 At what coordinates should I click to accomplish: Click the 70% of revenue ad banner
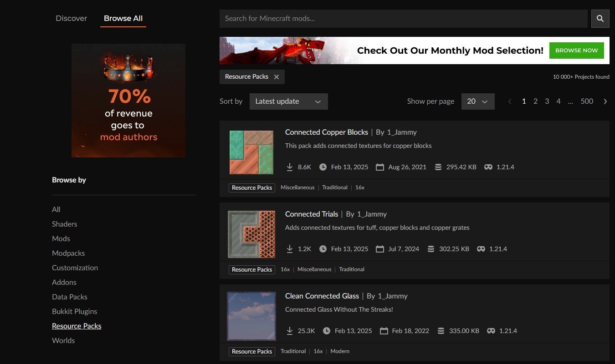[x=128, y=101]
